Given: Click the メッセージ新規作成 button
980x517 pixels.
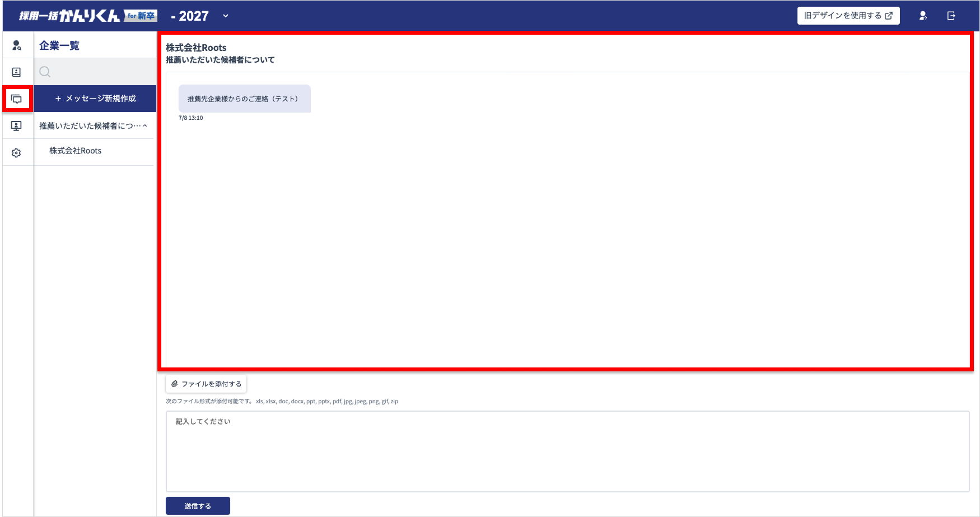Looking at the screenshot, I should tap(95, 99).
